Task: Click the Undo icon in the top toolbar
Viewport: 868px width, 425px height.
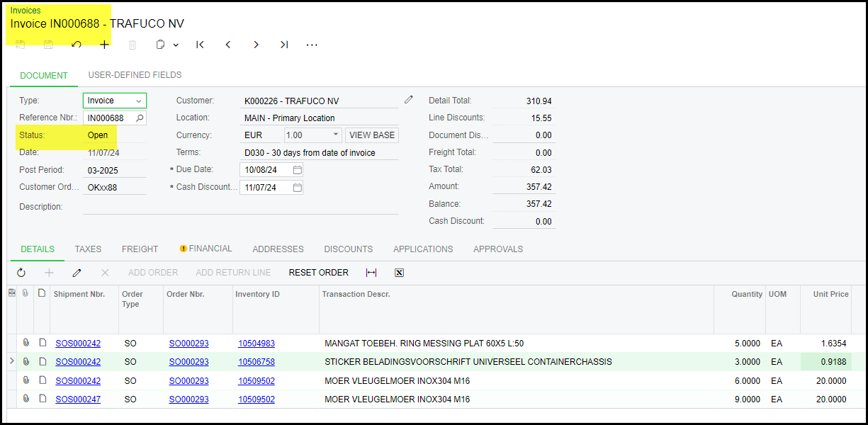Action: pyautogui.click(x=77, y=45)
